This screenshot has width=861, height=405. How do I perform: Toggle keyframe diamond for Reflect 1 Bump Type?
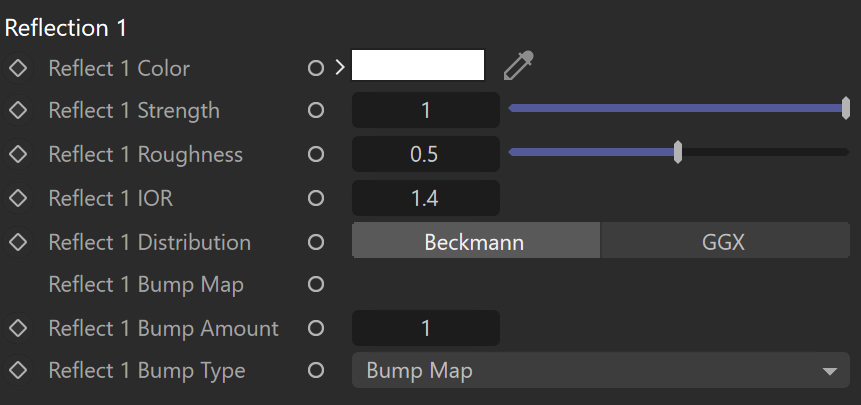point(18,370)
